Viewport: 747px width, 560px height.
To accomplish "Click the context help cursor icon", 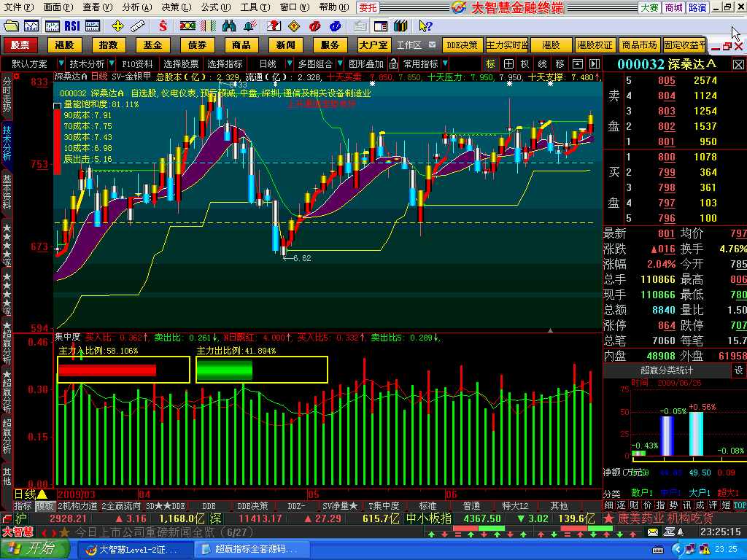I will (x=425, y=26).
